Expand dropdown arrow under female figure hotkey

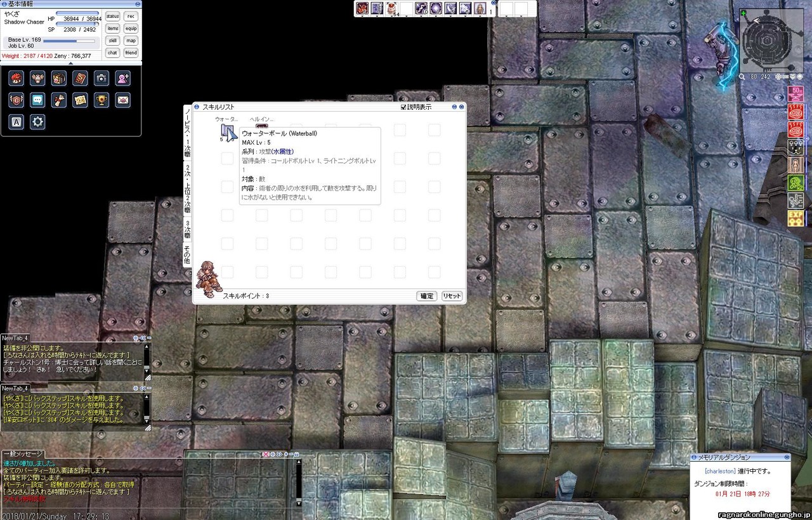480,17
